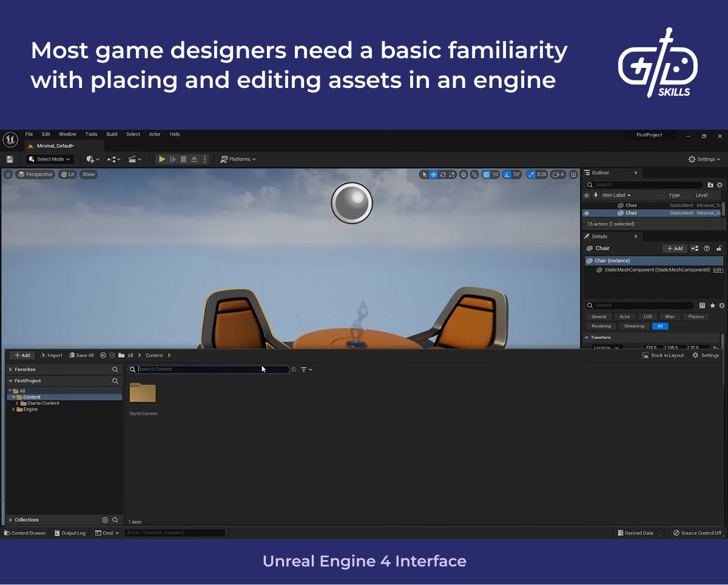
Task: Open the Actor menu
Action: [x=155, y=135]
